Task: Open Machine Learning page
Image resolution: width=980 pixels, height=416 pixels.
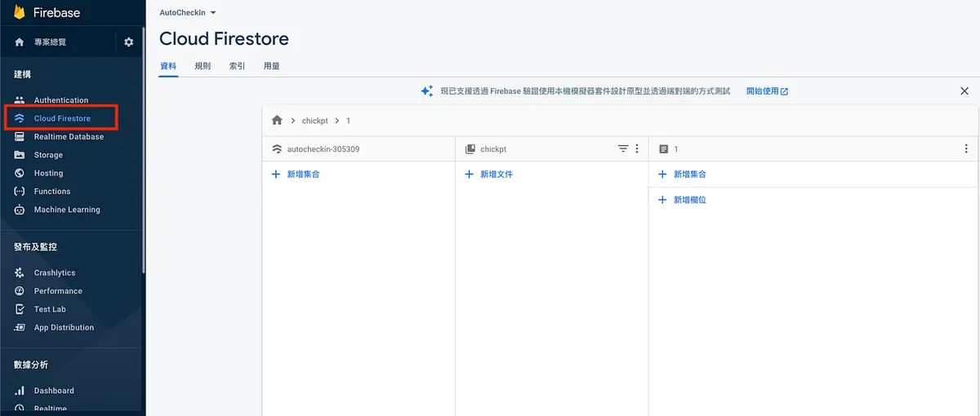Action: [67, 210]
